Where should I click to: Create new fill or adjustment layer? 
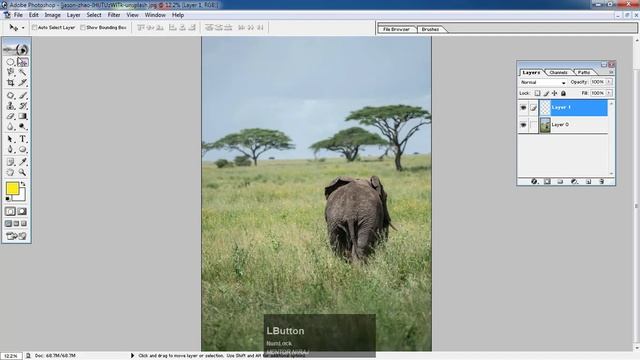click(x=574, y=181)
